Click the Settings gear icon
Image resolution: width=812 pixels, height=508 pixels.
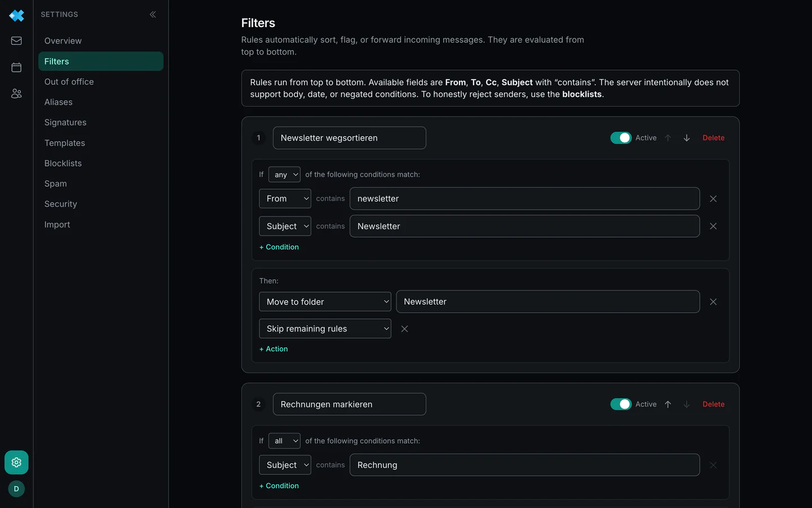(x=16, y=462)
